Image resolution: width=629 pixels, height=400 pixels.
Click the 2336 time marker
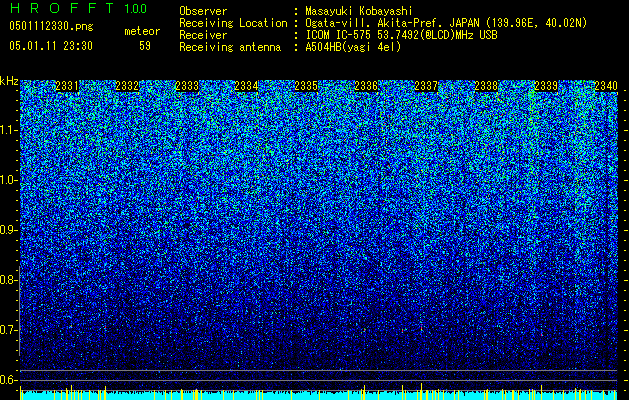(x=366, y=86)
